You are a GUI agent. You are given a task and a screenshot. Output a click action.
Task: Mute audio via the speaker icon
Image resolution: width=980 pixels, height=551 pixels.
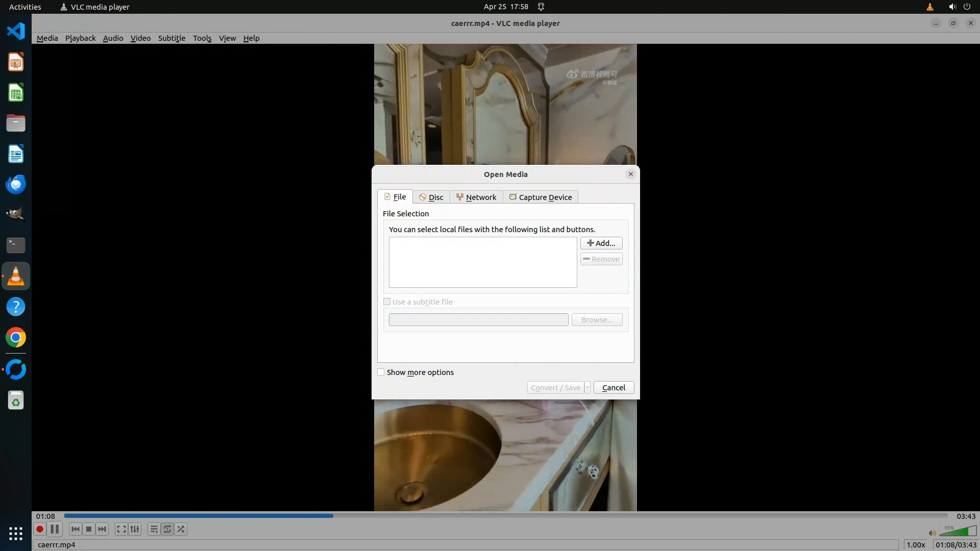[x=932, y=533]
